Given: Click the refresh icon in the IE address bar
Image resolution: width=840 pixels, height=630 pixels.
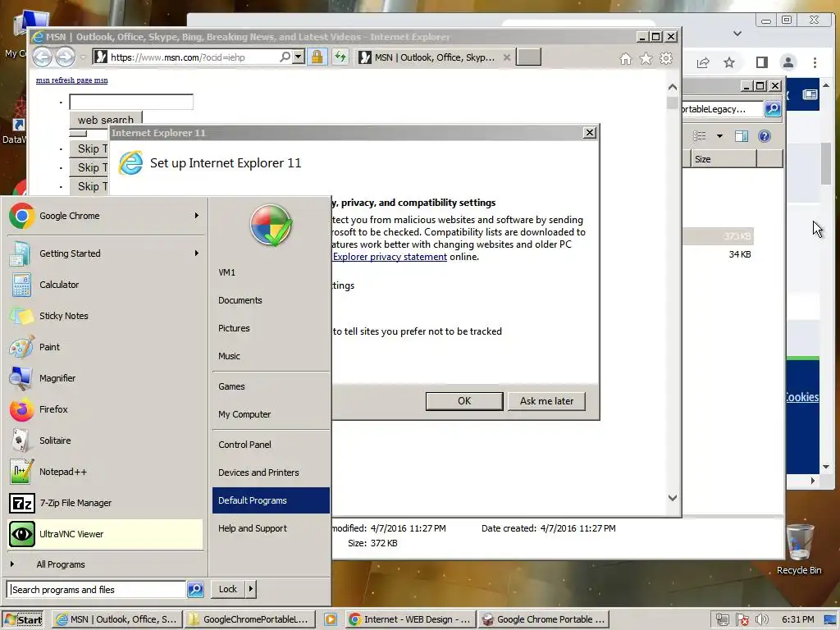Looking at the screenshot, I should [x=340, y=57].
